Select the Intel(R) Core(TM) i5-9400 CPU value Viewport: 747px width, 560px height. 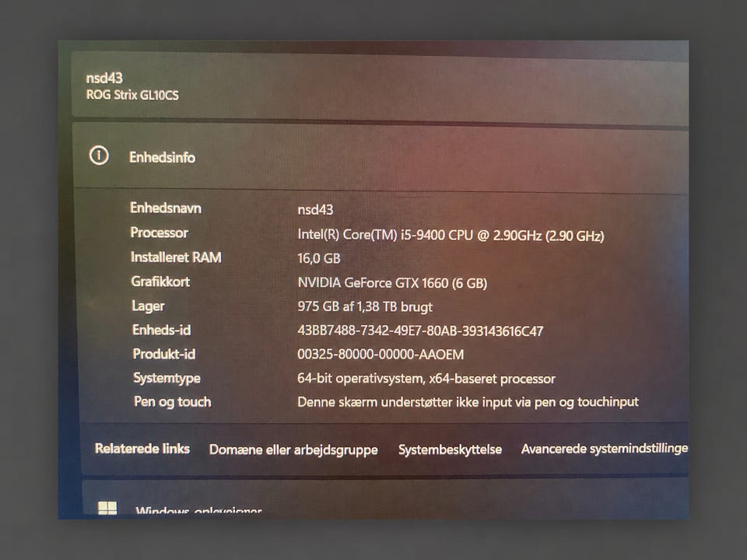coord(451,235)
